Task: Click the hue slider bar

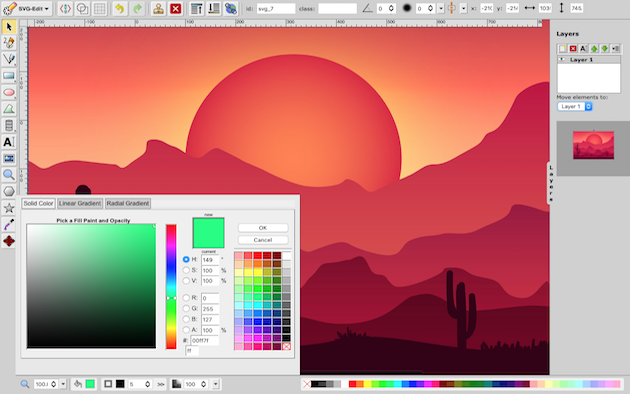Action: pos(171,286)
